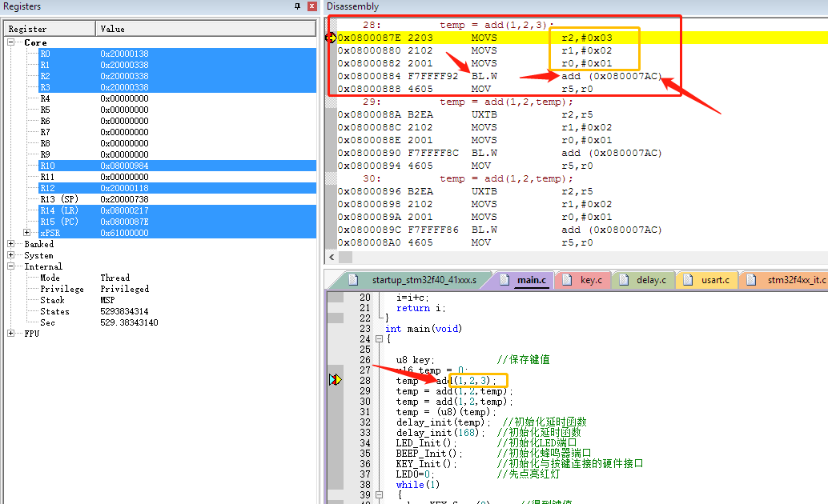
Task: Click source line 21 return i
Action: (421, 308)
